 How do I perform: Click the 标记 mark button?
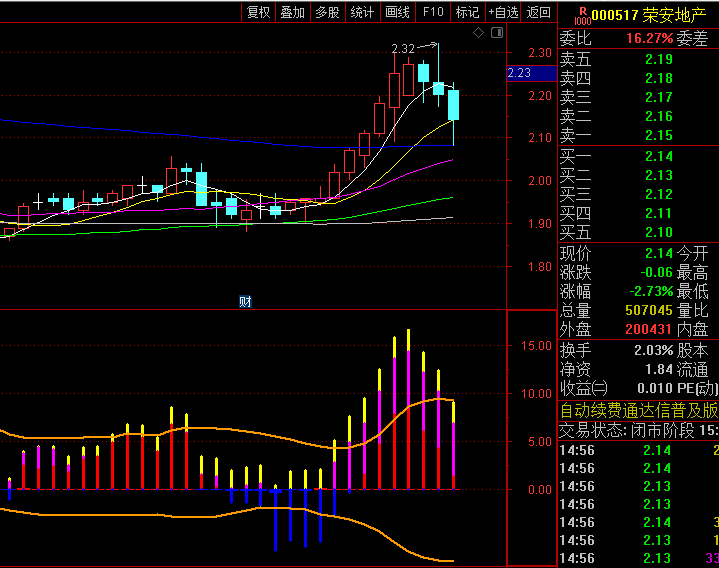(467, 12)
